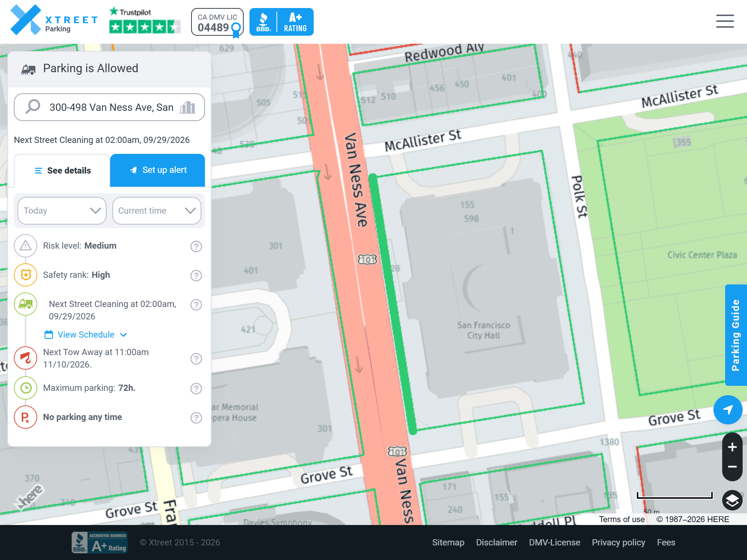This screenshot has height=560, width=747.
Task: Click the locate me arrow button
Action: pyautogui.click(x=728, y=410)
